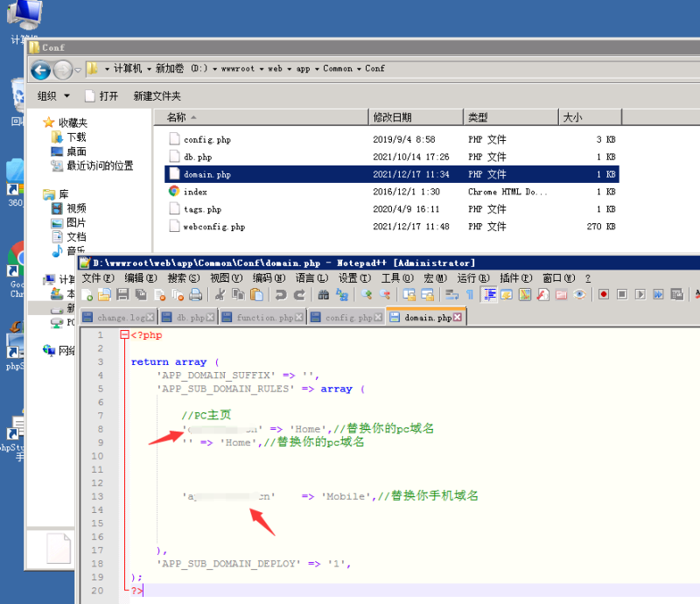Save all open files in Notepad++
700x604 pixels.
coord(141,295)
